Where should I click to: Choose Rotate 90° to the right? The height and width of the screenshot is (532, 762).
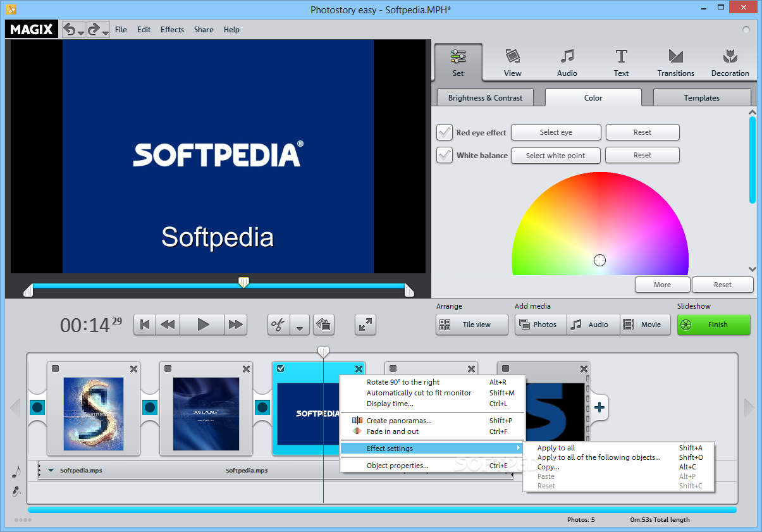pos(433,382)
